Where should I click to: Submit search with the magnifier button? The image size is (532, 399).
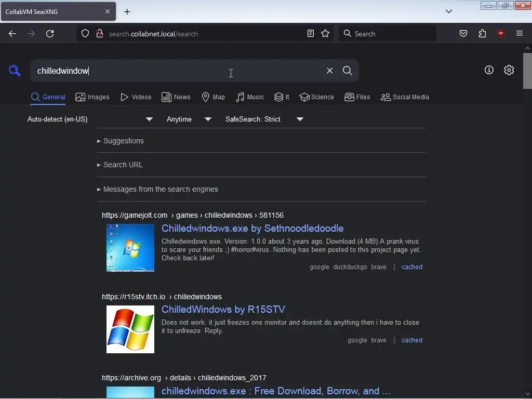click(x=348, y=71)
